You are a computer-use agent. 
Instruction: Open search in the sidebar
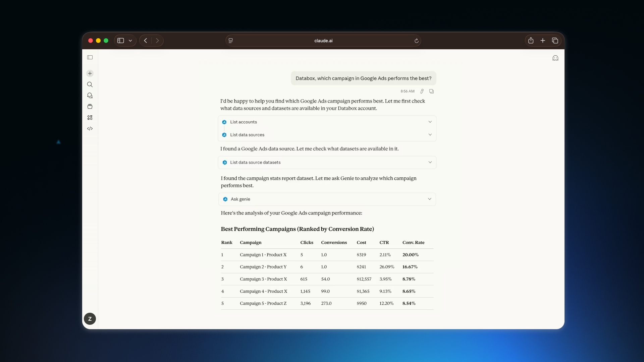tap(90, 84)
